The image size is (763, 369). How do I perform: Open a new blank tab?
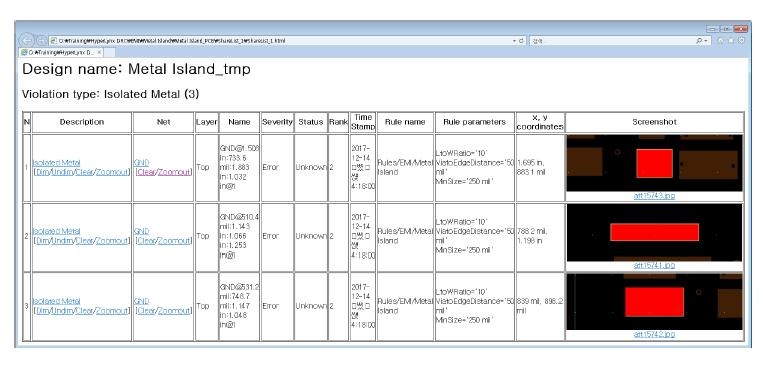pos(109,52)
